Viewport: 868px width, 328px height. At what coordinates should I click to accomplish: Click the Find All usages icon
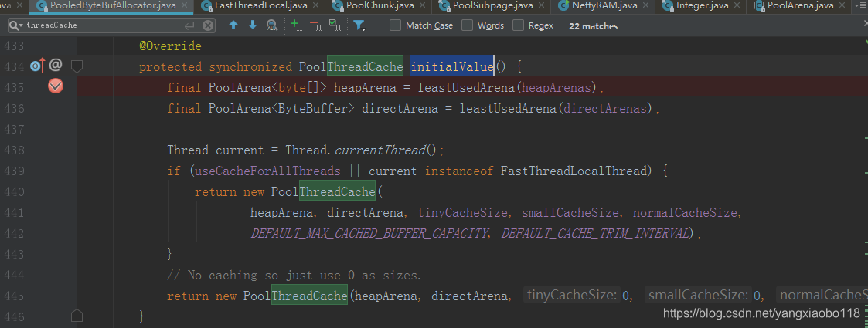pos(272,25)
